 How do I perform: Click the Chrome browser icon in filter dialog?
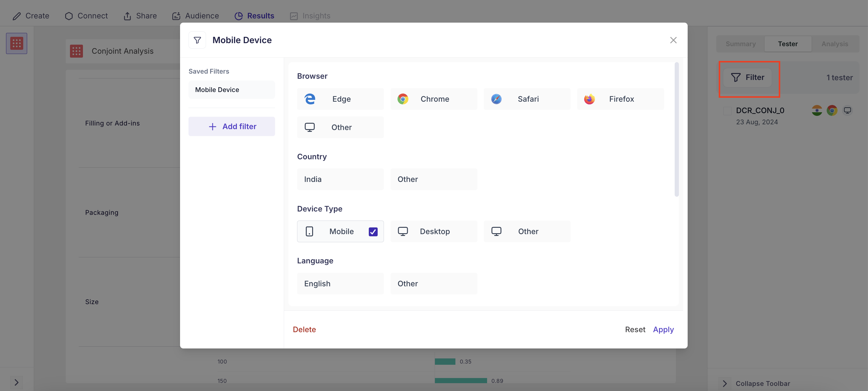point(403,99)
